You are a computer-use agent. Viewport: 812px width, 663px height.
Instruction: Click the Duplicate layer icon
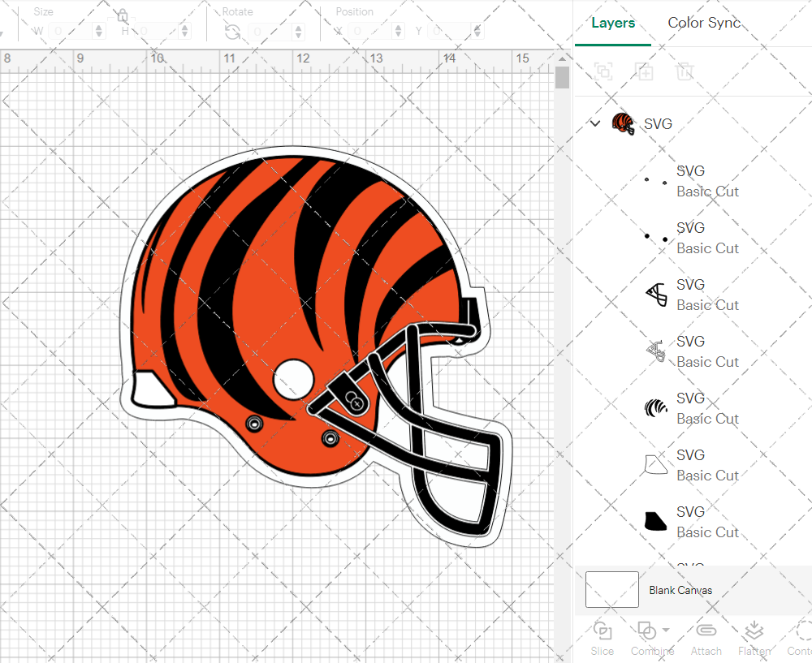coord(644,71)
